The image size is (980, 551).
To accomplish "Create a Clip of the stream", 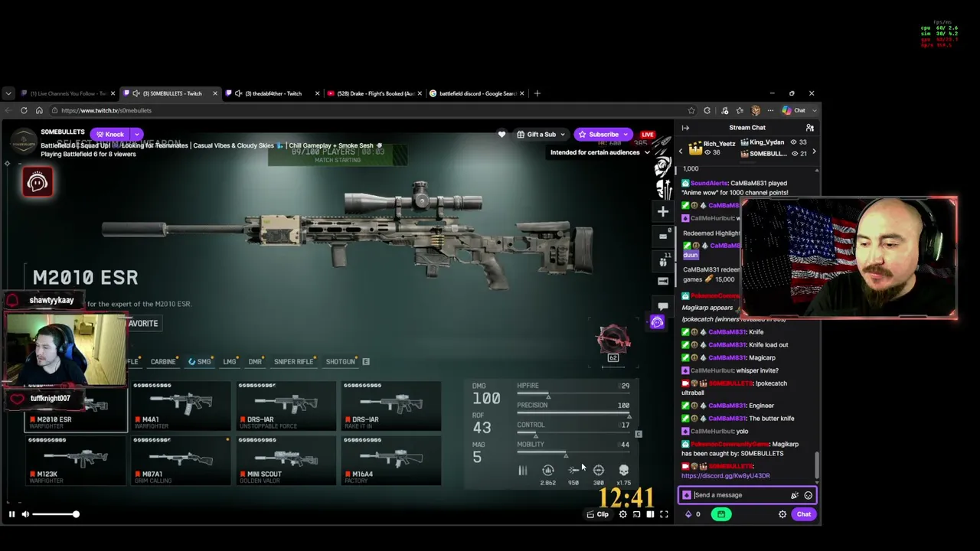I will (x=598, y=514).
